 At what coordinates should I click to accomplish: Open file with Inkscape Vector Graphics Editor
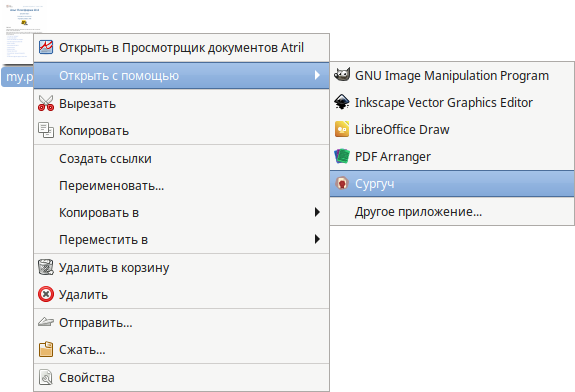(452, 102)
